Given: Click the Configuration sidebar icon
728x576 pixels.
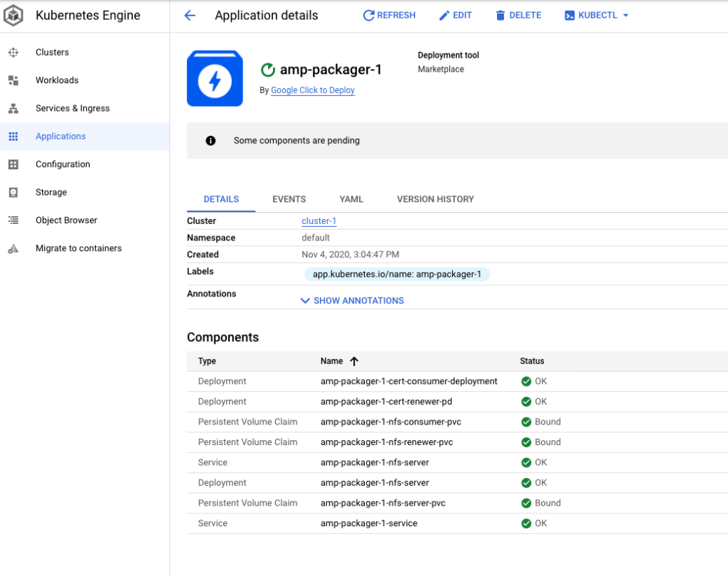Looking at the screenshot, I should point(14,164).
